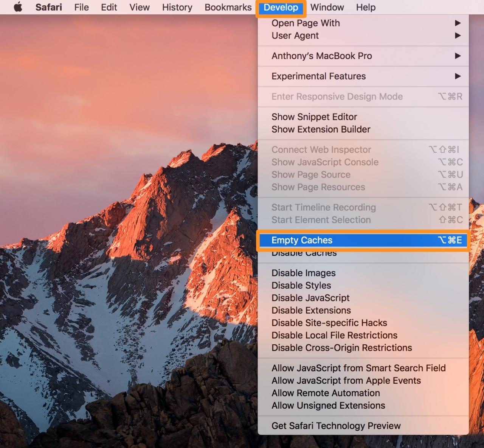Open the Bookmarks menu

tap(228, 8)
